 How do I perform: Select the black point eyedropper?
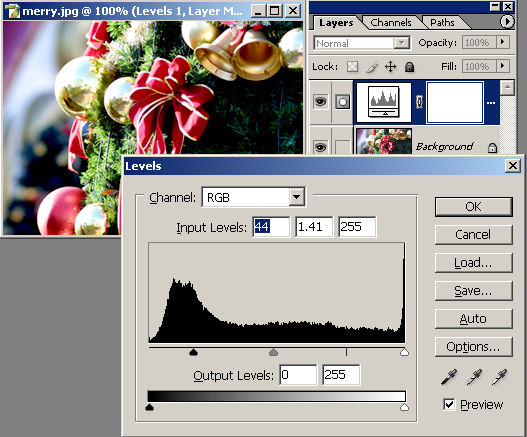coord(449,377)
